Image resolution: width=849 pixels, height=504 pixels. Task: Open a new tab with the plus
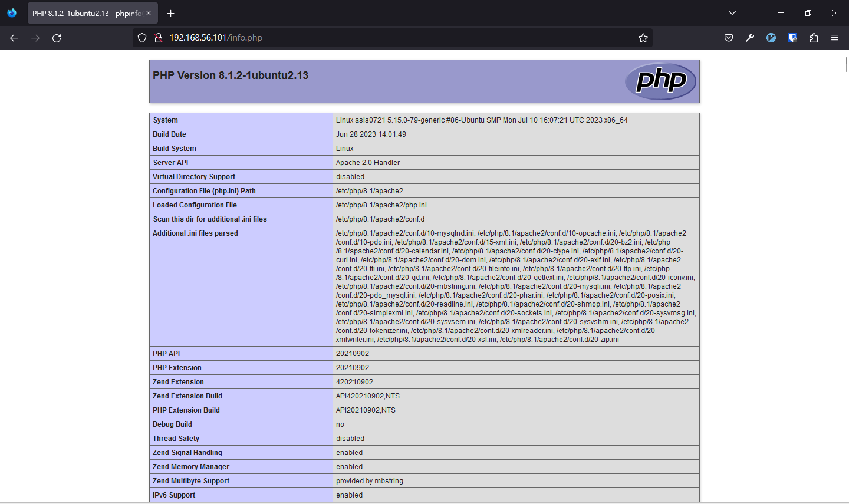[x=171, y=12]
